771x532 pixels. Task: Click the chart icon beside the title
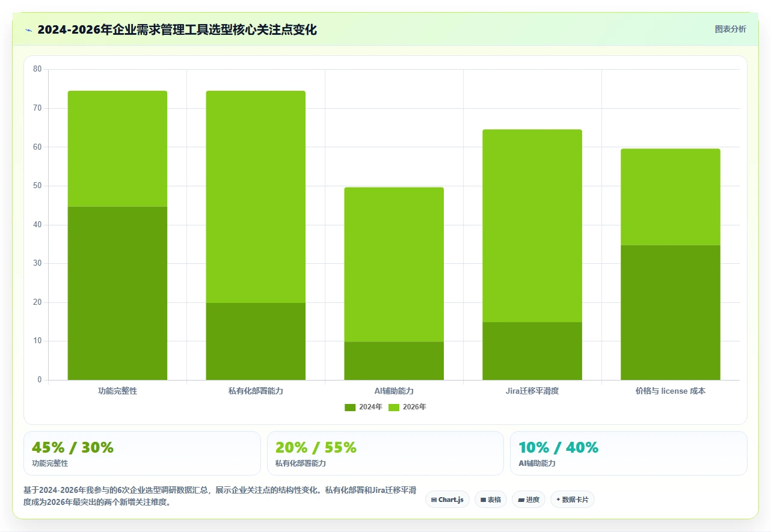tap(28, 30)
